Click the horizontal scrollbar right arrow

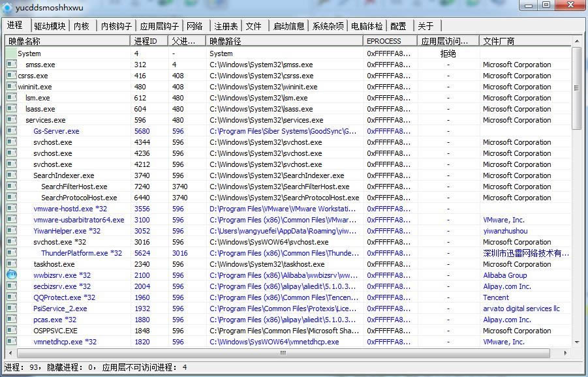tap(566, 353)
